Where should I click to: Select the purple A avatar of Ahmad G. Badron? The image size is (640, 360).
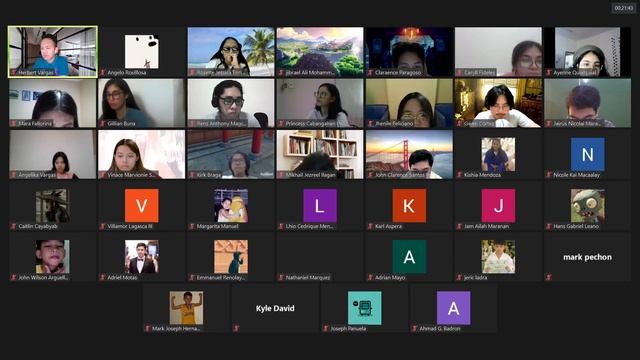click(x=453, y=308)
